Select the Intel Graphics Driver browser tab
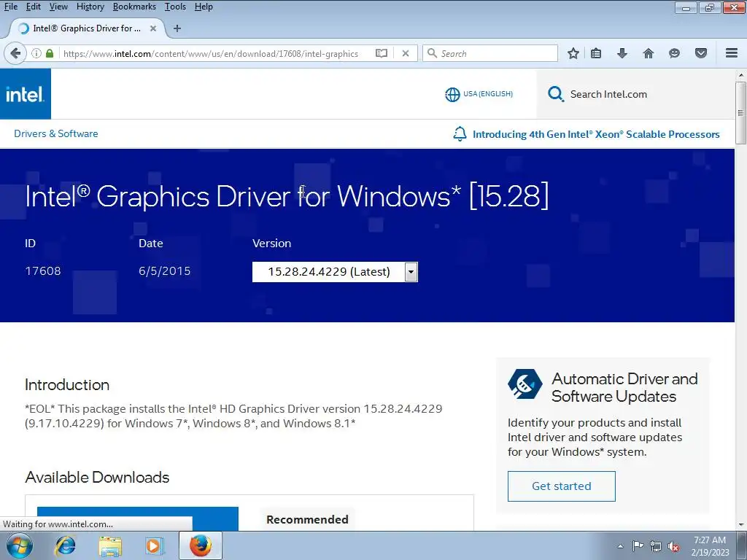Image resolution: width=747 pixels, height=560 pixels. (x=87, y=28)
